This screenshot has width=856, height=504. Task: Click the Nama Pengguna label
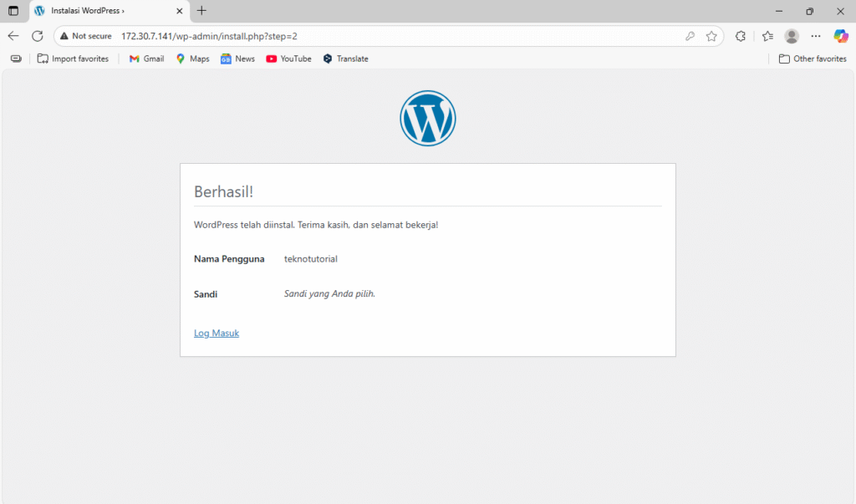coord(229,259)
